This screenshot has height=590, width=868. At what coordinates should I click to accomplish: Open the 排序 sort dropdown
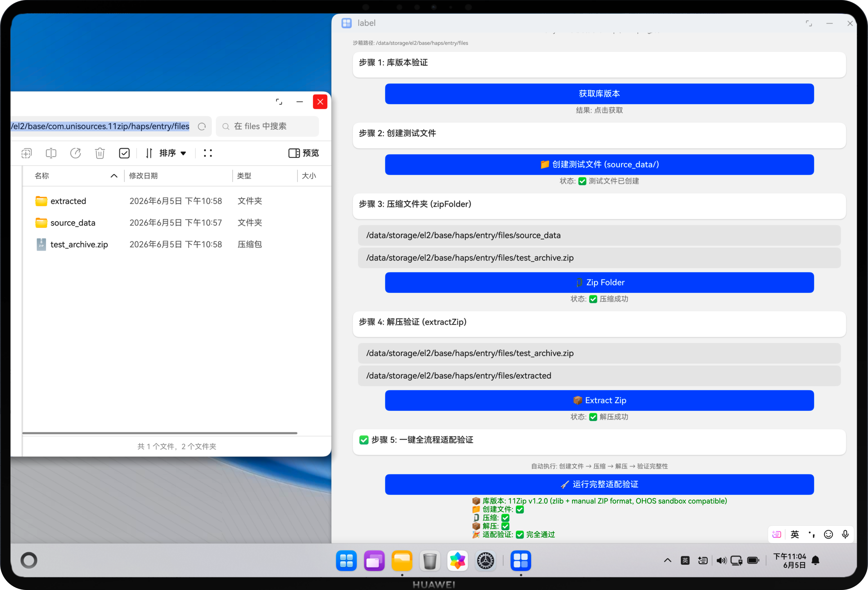point(166,153)
